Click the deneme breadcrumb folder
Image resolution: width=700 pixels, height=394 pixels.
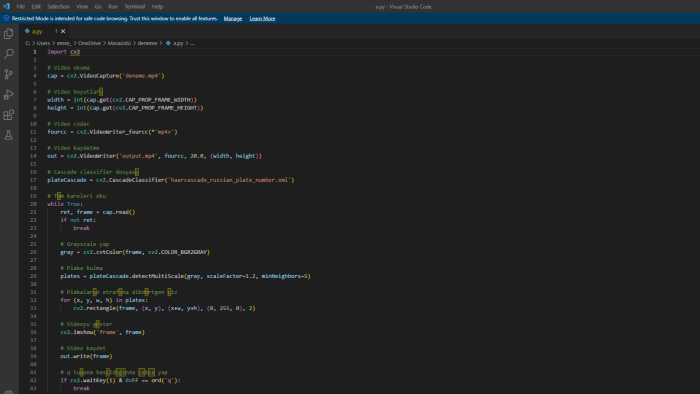147,43
